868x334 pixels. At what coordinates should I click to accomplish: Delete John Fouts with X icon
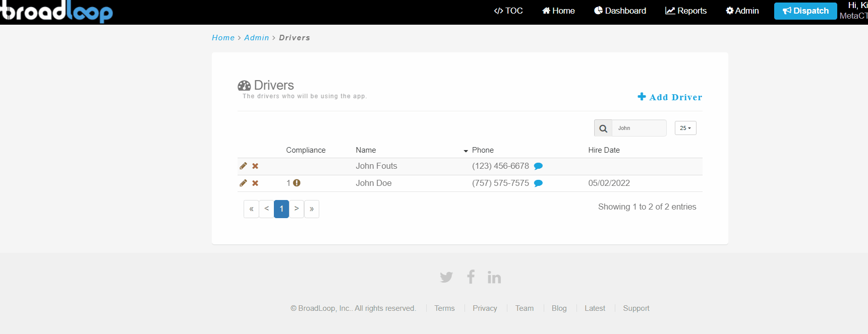pyautogui.click(x=255, y=166)
